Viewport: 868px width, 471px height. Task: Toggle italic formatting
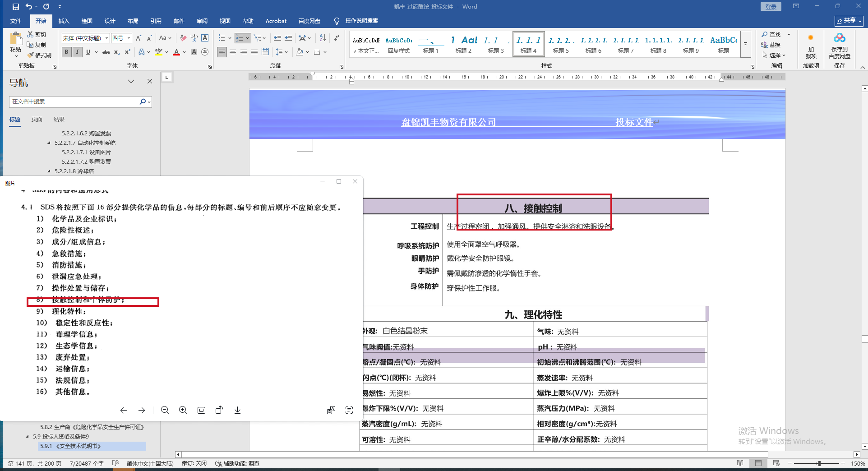77,52
